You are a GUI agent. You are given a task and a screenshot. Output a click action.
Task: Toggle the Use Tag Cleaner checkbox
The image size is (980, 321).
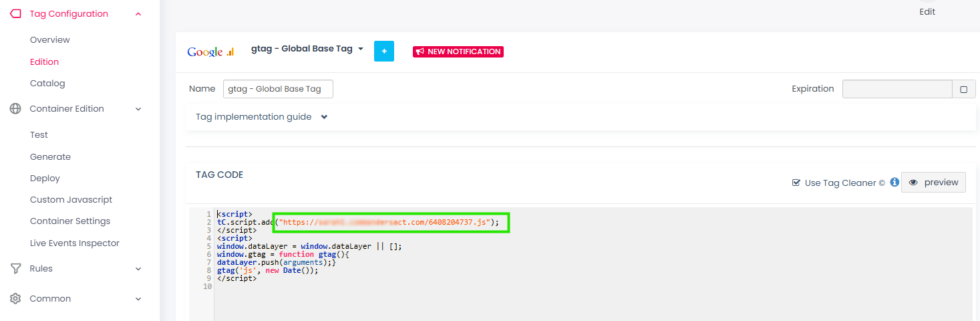tap(796, 183)
